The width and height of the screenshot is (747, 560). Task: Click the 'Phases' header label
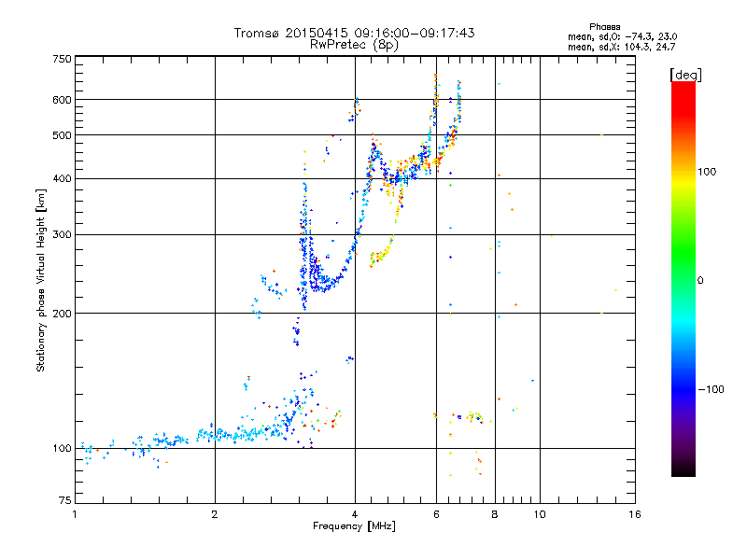click(x=604, y=27)
